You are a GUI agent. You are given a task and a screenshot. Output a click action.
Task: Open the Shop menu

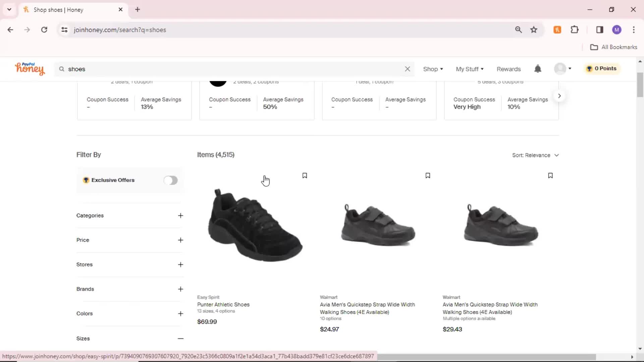tap(433, 69)
